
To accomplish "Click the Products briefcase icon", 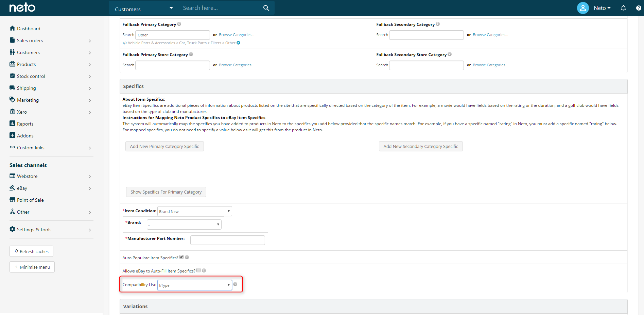I will coord(13,64).
